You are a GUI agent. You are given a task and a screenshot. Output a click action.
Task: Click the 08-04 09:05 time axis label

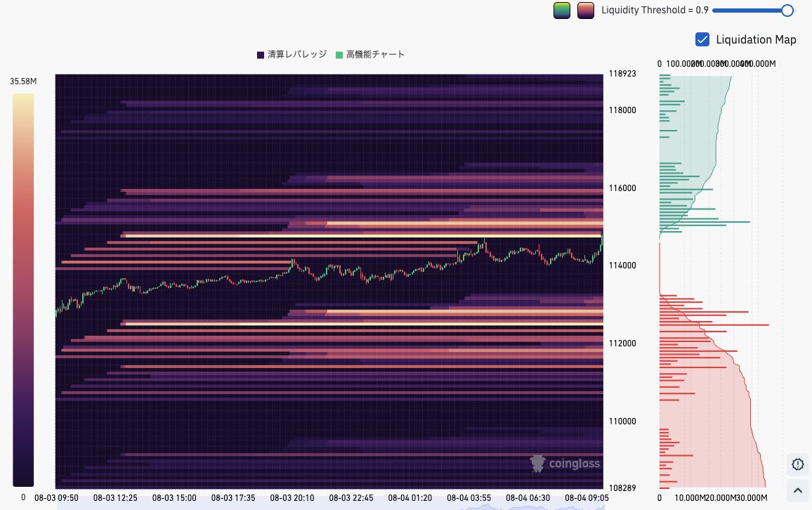pos(587,498)
